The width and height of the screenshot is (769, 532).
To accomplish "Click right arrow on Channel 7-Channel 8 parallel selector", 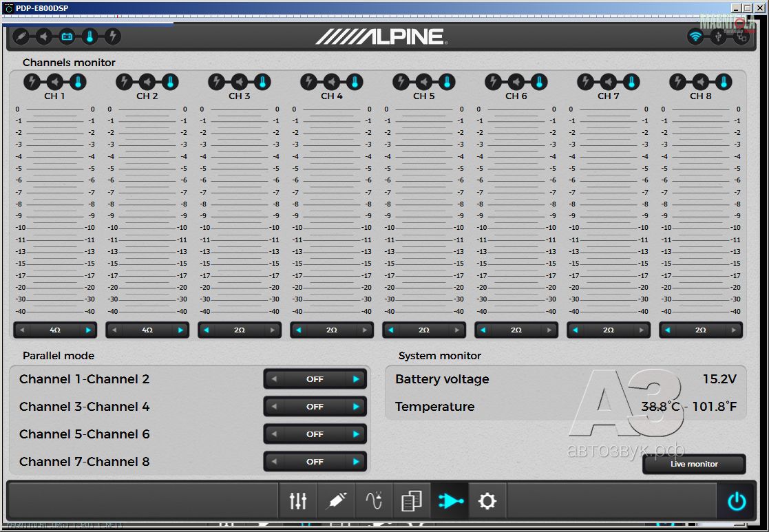I will tap(356, 461).
